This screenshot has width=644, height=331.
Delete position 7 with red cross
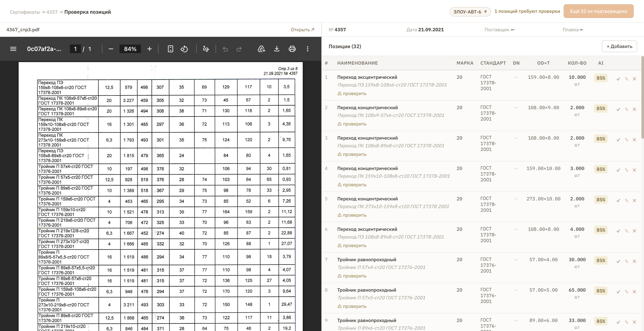click(635, 261)
